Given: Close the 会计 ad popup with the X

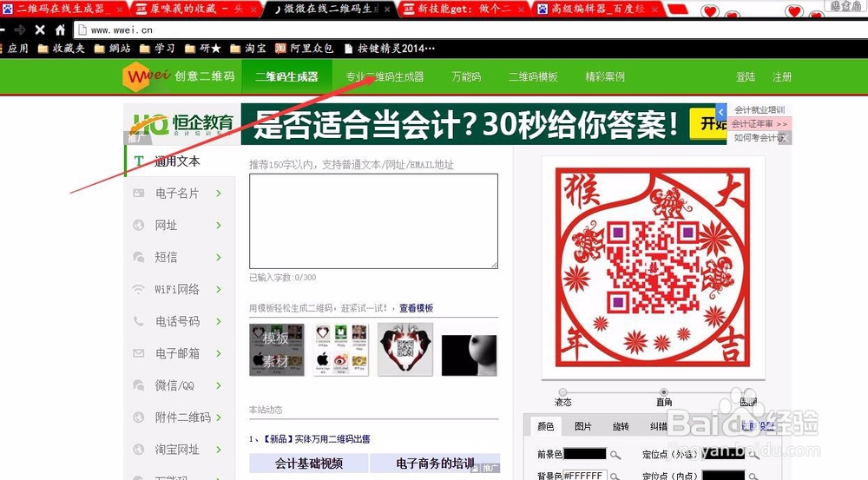Looking at the screenshot, I should pos(786,138).
